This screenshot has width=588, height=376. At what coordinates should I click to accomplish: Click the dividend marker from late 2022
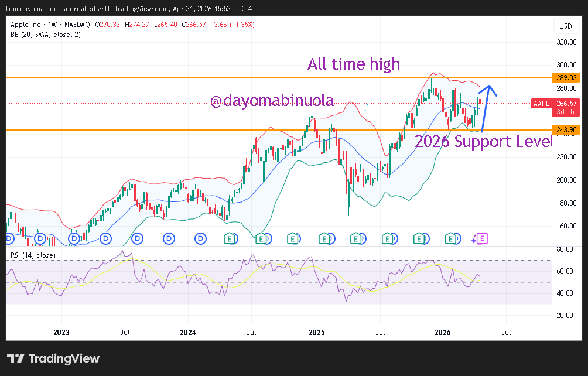pos(40,238)
